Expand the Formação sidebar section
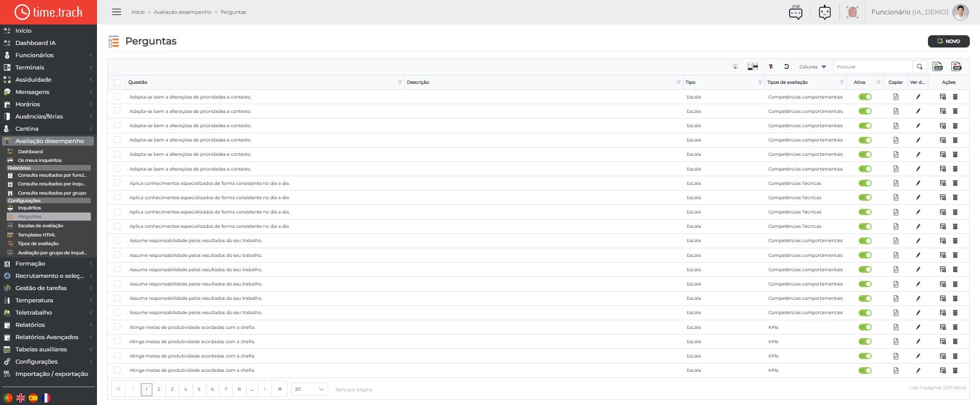 [48, 264]
